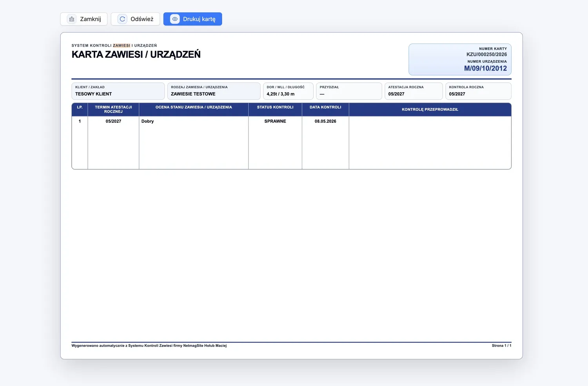Select 05/2027 in the table row

click(113, 121)
